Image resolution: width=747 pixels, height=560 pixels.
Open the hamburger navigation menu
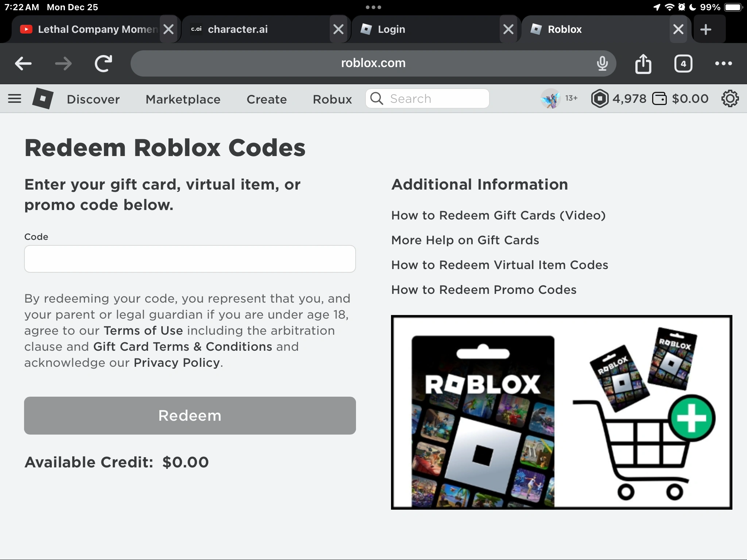[15, 98]
